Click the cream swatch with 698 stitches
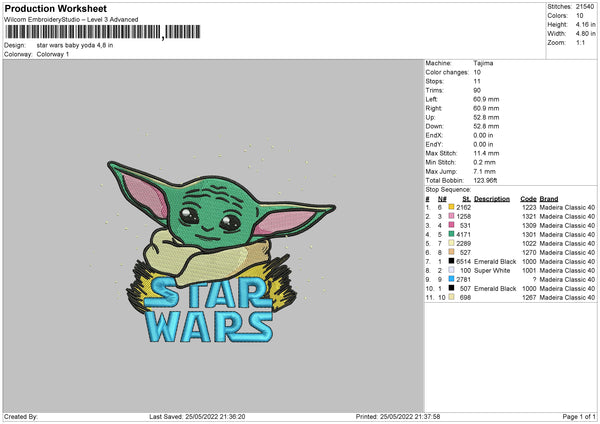The height and width of the screenshot is (424, 600). point(451,297)
